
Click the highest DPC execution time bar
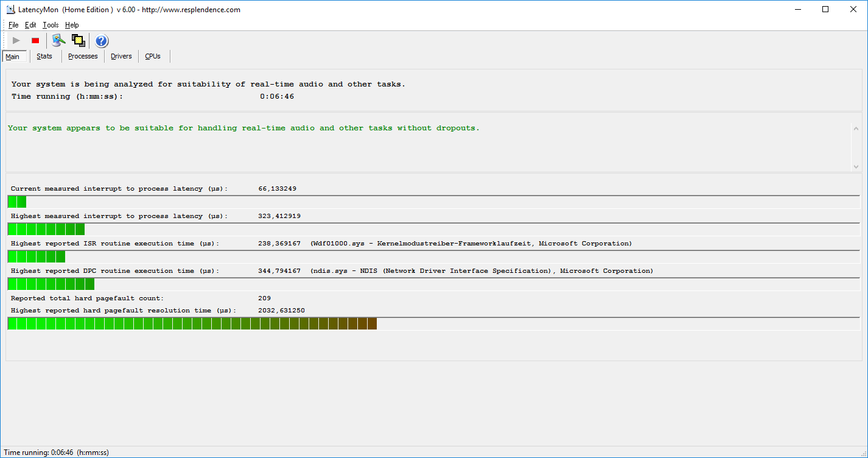point(433,284)
